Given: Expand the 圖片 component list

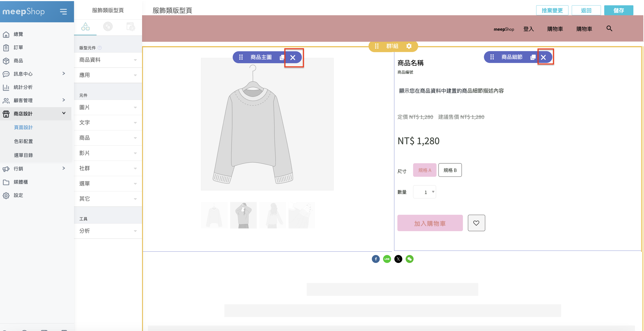Looking at the screenshot, I should point(108,107).
